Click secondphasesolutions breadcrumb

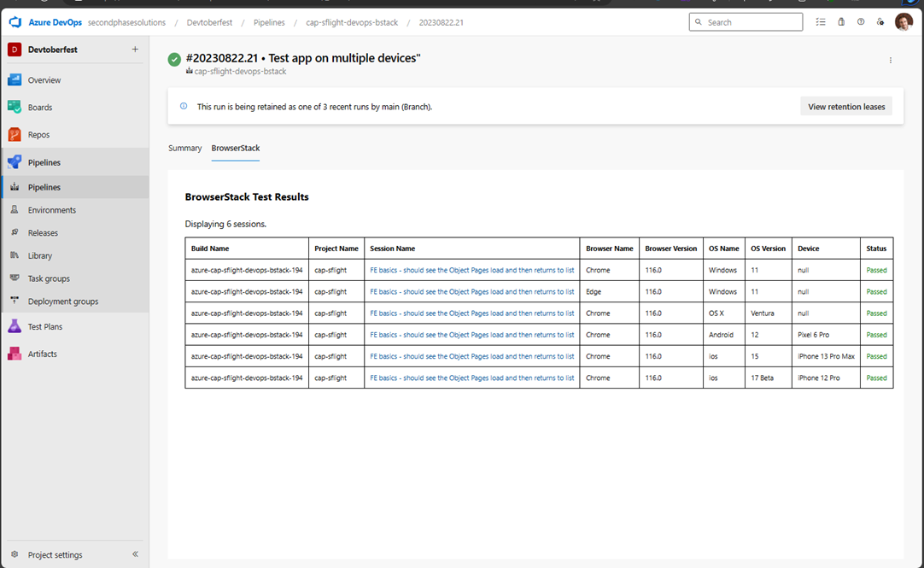click(x=126, y=22)
